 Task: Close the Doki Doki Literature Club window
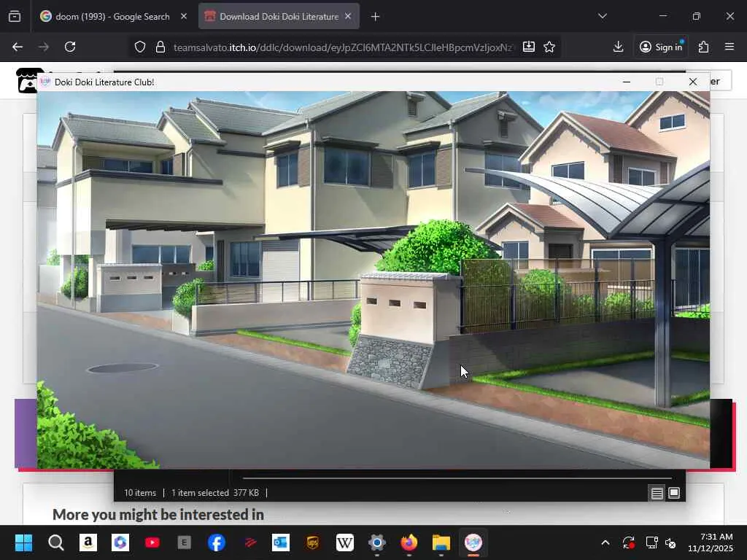(x=693, y=82)
